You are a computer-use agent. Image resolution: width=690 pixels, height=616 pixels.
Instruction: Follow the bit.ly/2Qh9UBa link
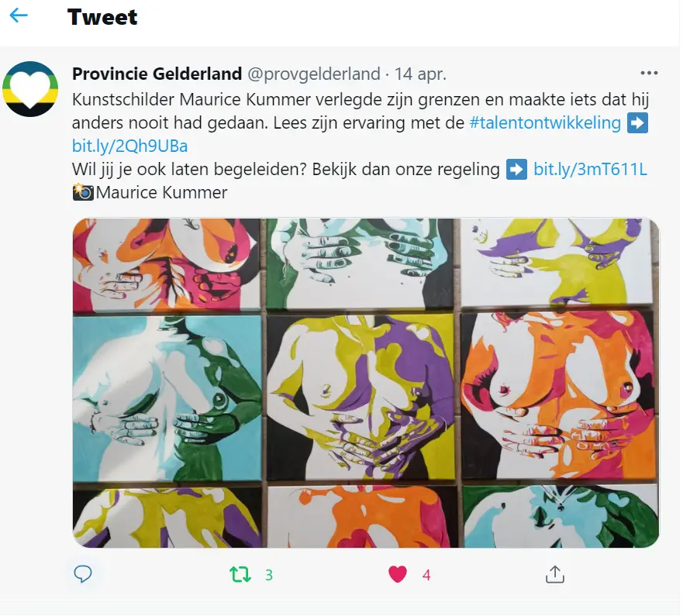point(129,146)
